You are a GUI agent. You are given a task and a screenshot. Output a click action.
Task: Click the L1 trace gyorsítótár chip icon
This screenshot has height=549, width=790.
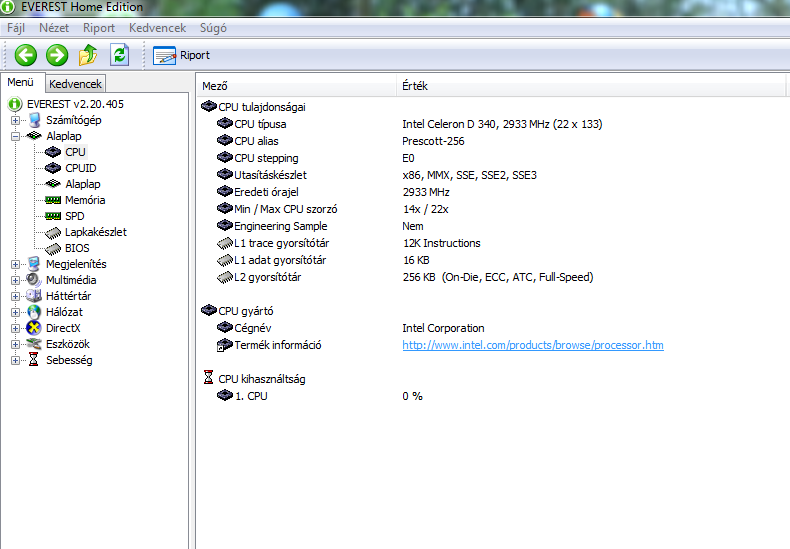tap(225, 244)
